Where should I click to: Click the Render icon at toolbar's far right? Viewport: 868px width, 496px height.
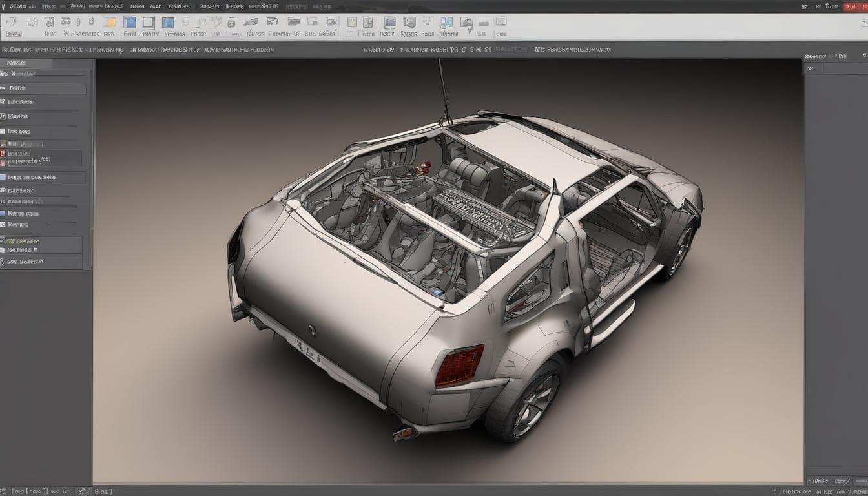pos(502,23)
